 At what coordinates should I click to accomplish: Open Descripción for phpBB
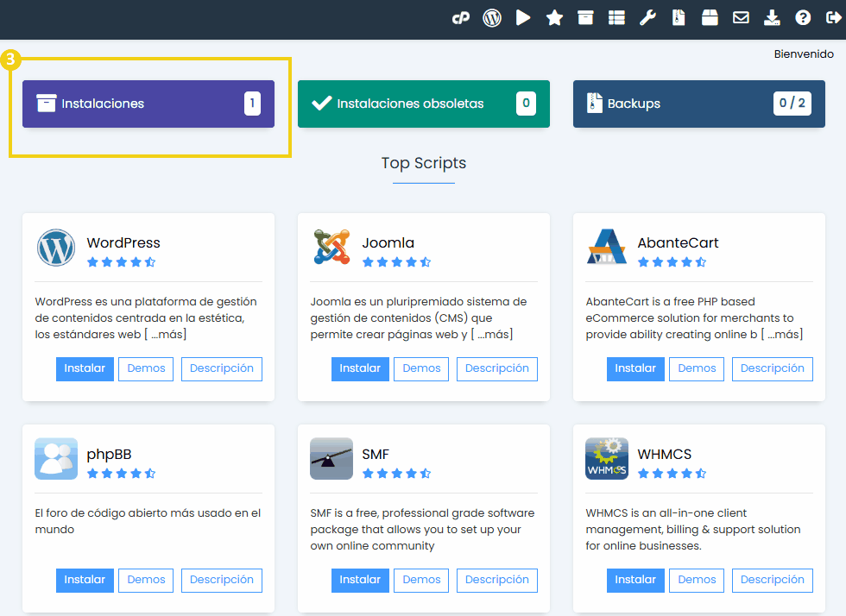coord(222,581)
